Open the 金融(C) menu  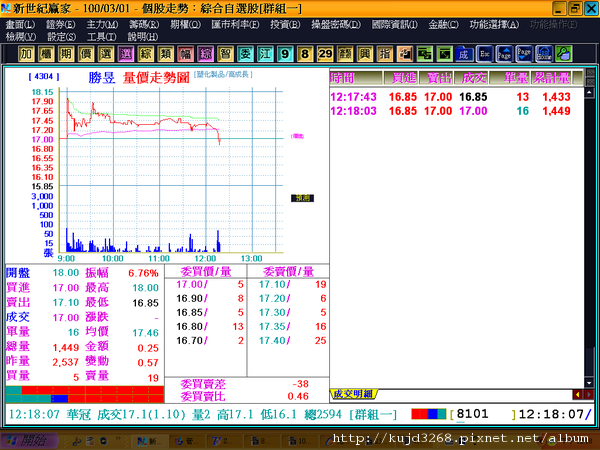tap(443, 24)
